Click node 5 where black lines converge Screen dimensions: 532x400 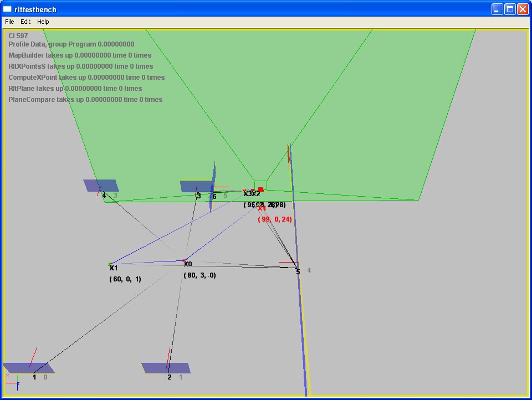pos(298,269)
